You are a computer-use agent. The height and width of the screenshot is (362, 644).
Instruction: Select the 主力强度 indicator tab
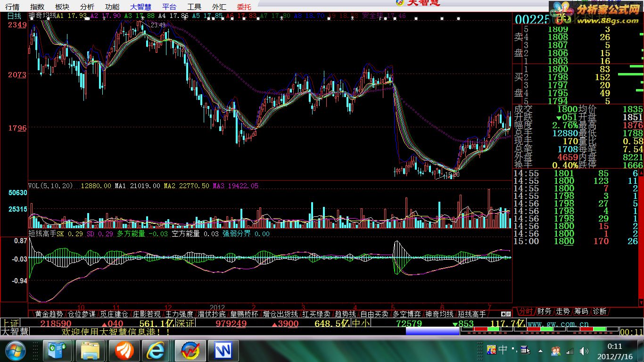[x=179, y=314]
